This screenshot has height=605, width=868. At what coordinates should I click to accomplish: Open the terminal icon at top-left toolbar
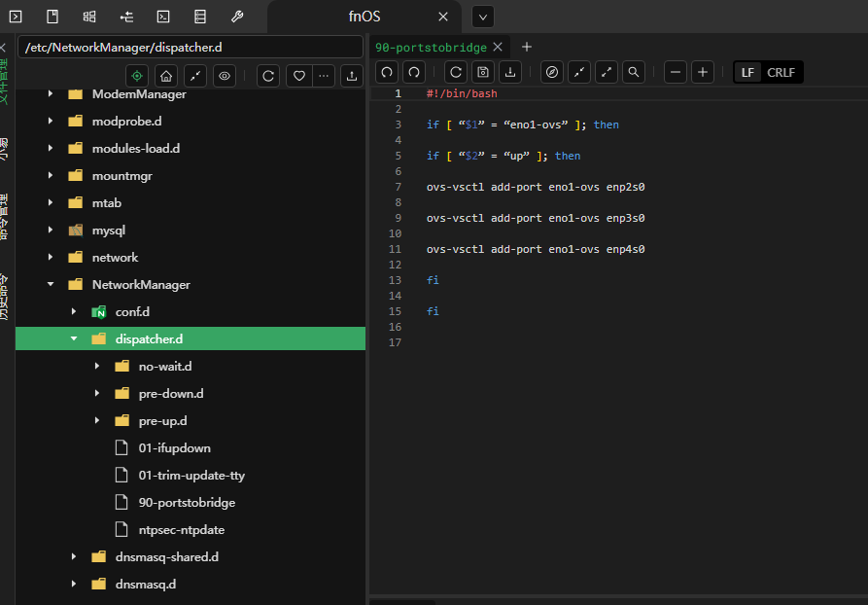point(16,17)
